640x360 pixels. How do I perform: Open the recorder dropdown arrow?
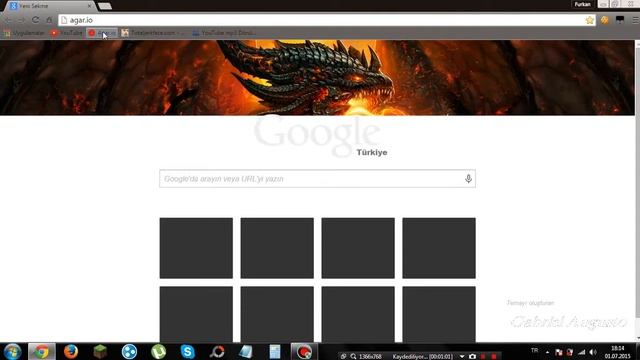(x=462, y=356)
